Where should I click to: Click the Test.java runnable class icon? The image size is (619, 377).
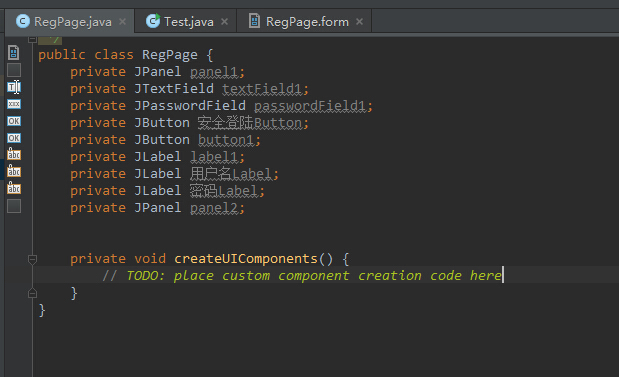(x=153, y=21)
